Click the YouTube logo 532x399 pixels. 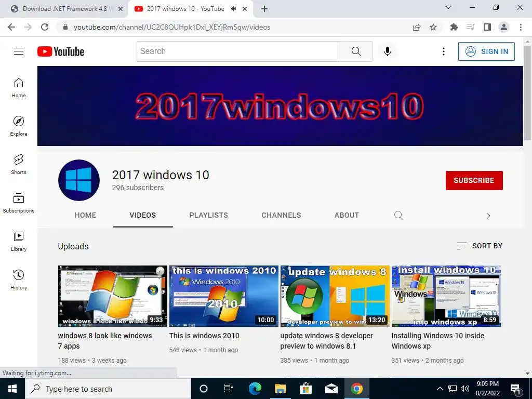[61, 51]
